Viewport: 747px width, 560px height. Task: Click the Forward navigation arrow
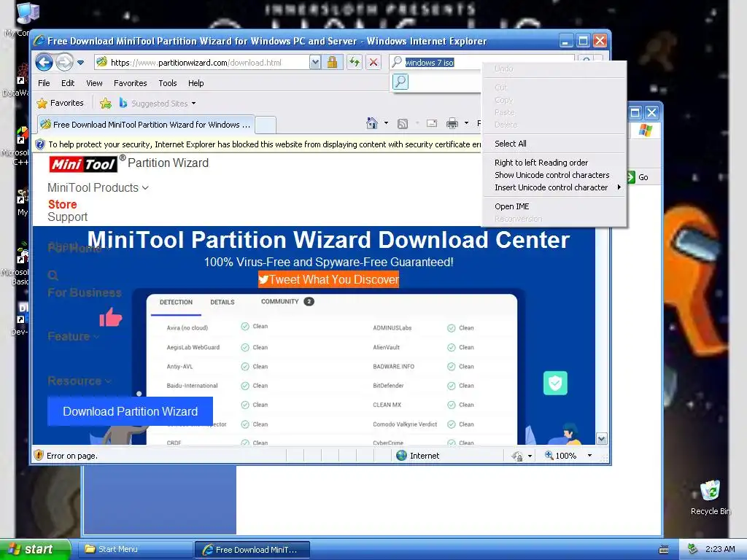(x=64, y=62)
